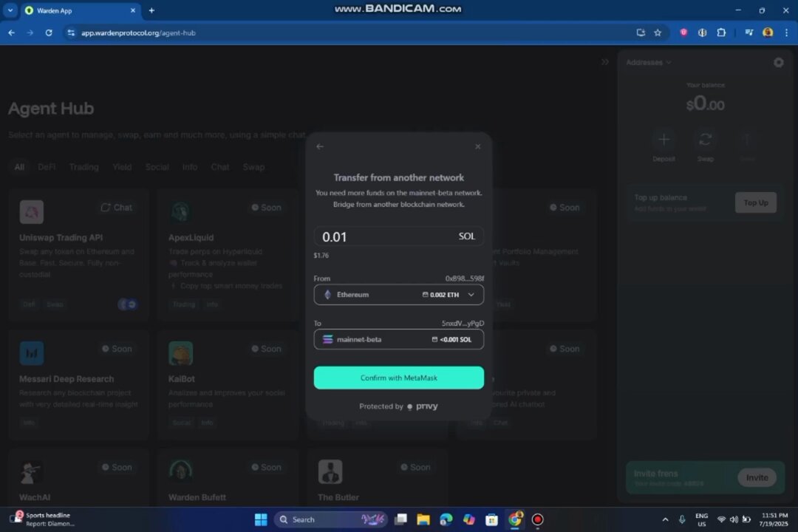Open the Extensions puzzle menu
The height and width of the screenshot is (532, 798).
(x=721, y=33)
